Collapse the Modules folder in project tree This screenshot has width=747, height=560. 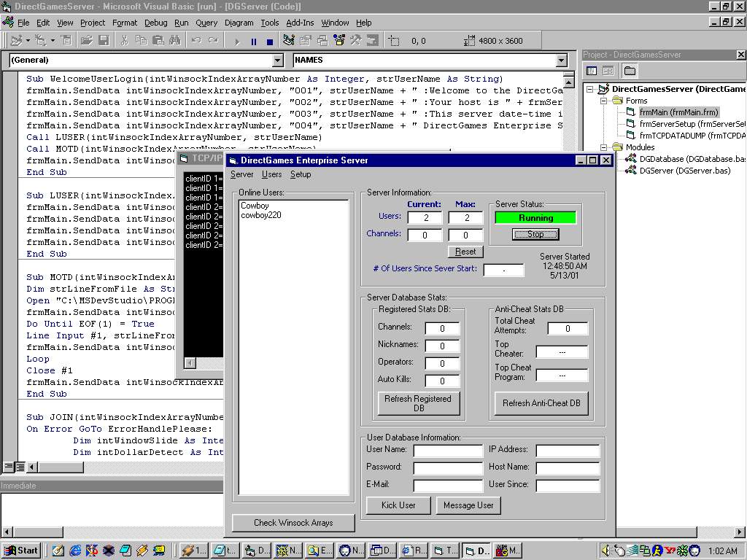(x=604, y=147)
